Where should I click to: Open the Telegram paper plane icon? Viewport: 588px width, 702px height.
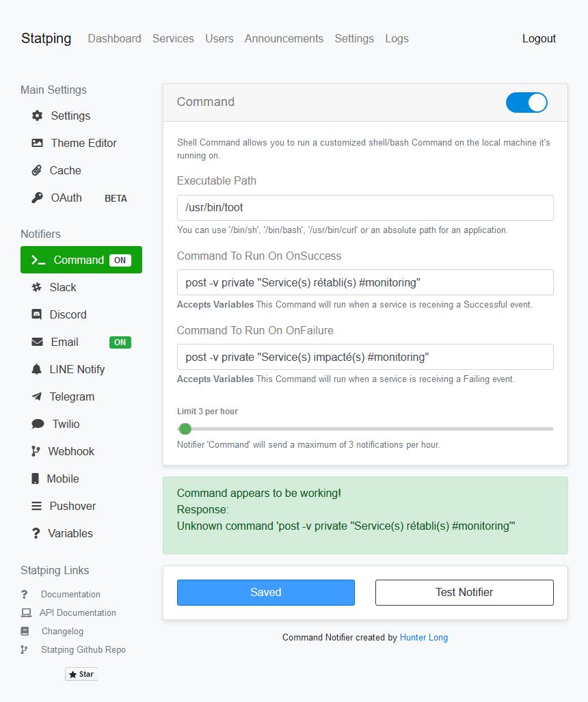(x=38, y=396)
